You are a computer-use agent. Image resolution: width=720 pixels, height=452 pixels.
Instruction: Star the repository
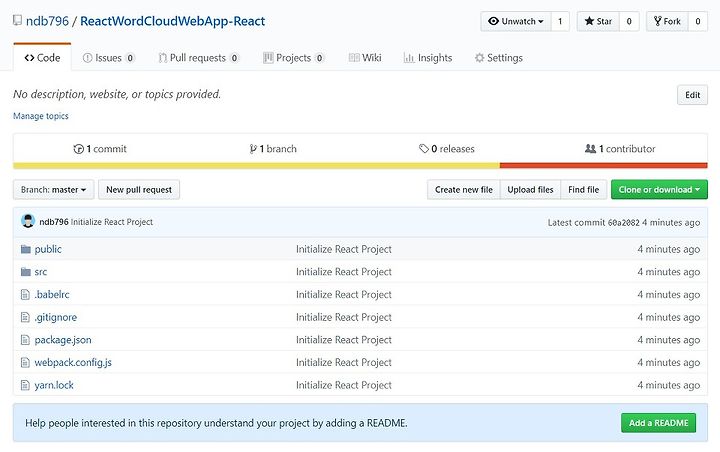598,21
